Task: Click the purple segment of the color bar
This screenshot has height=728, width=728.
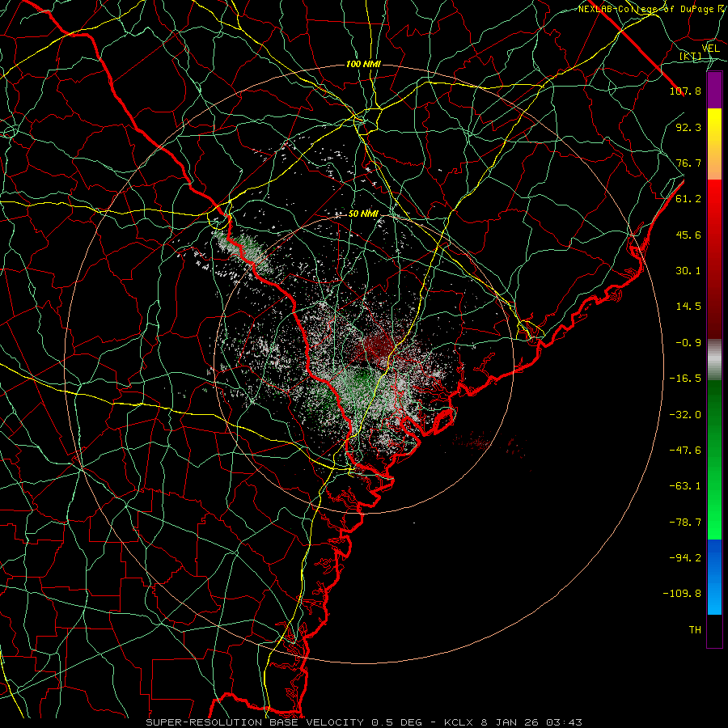Action: click(714, 90)
